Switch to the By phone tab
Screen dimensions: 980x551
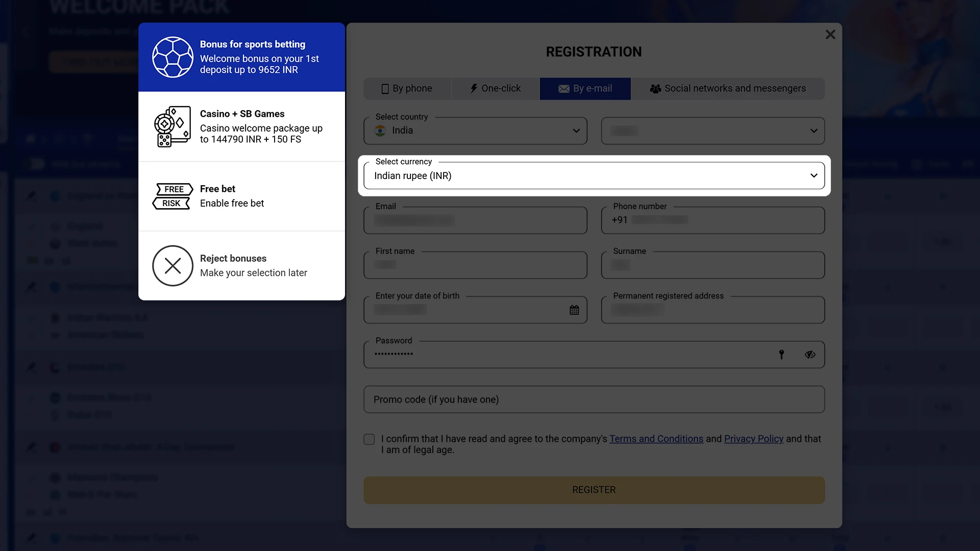407,88
